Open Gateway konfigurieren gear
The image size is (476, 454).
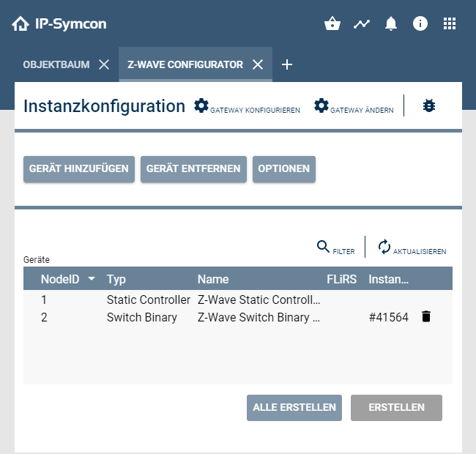[201, 106]
